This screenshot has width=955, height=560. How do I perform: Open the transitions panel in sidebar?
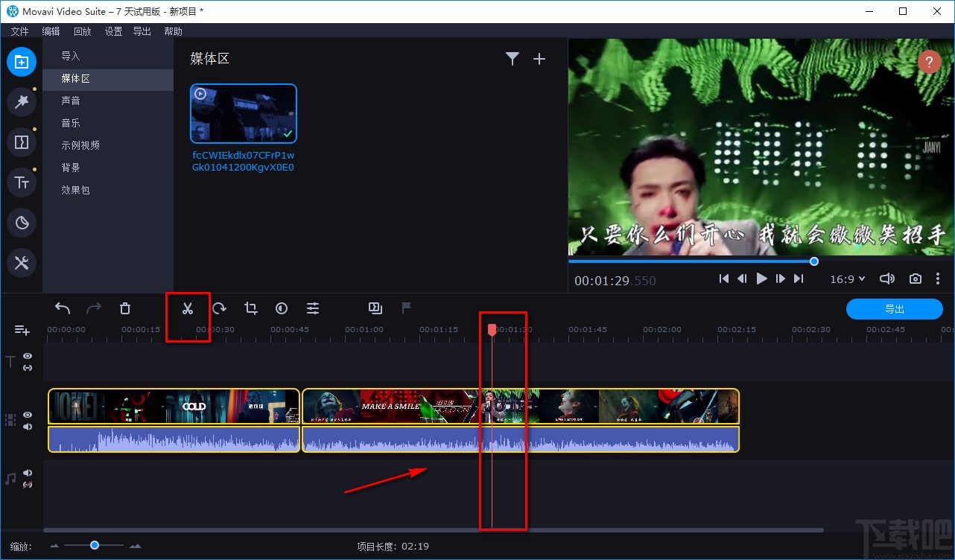pyautogui.click(x=22, y=142)
